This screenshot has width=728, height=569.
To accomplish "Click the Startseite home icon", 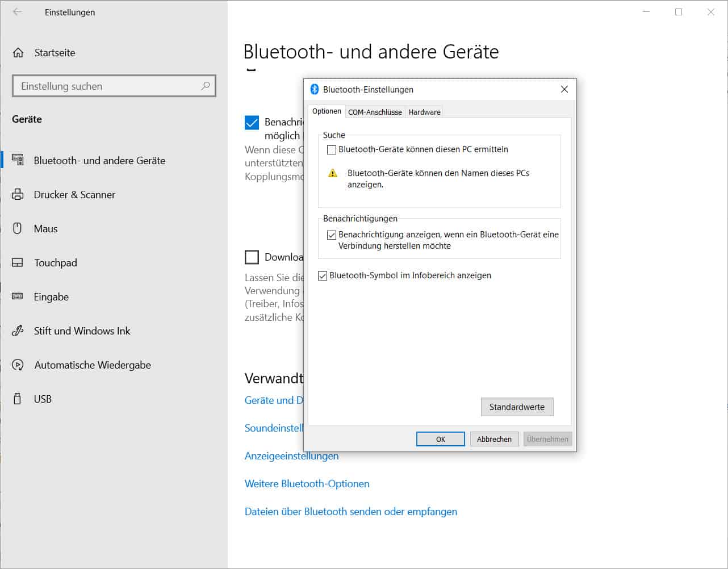I will pos(18,53).
